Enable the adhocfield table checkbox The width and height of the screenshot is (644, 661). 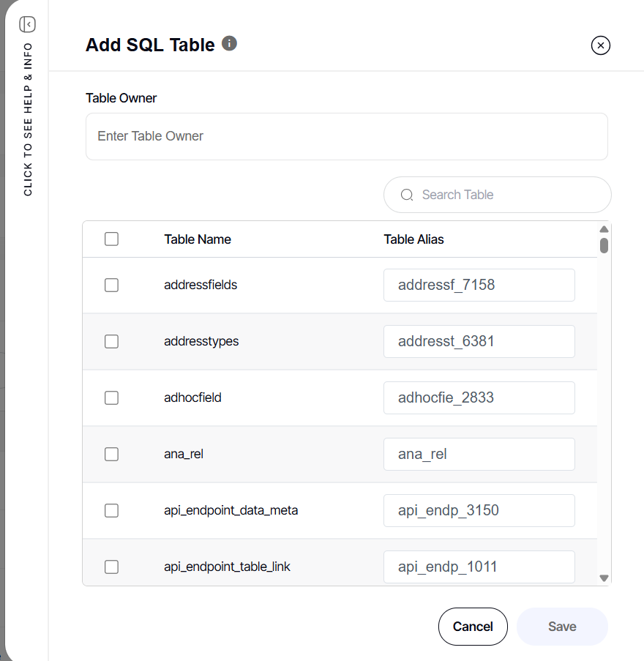111,397
